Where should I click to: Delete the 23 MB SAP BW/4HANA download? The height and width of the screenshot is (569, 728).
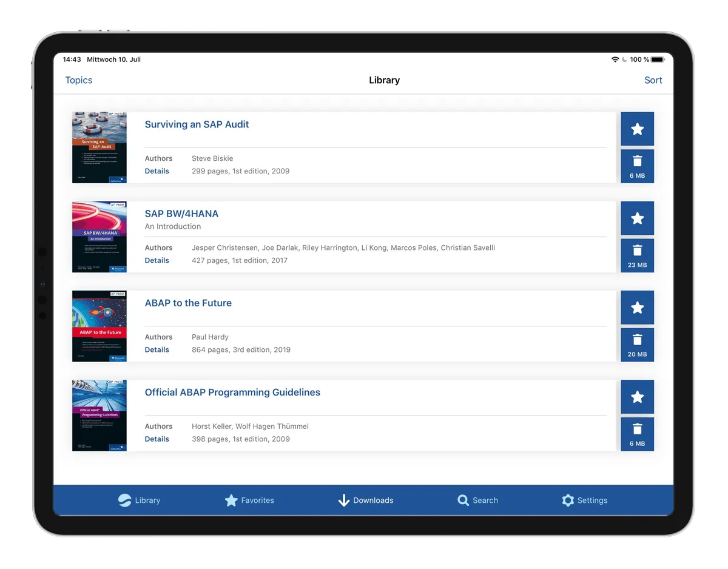coord(637,255)
